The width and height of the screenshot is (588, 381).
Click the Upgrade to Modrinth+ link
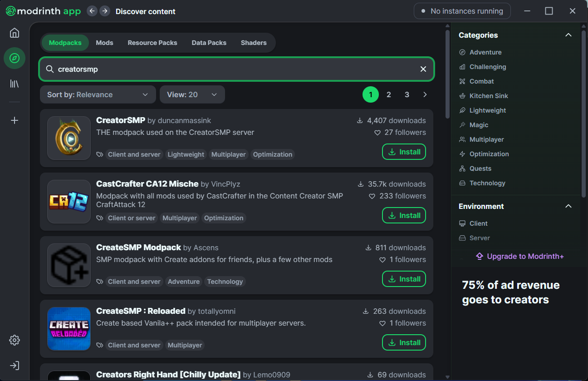(519, 257)
